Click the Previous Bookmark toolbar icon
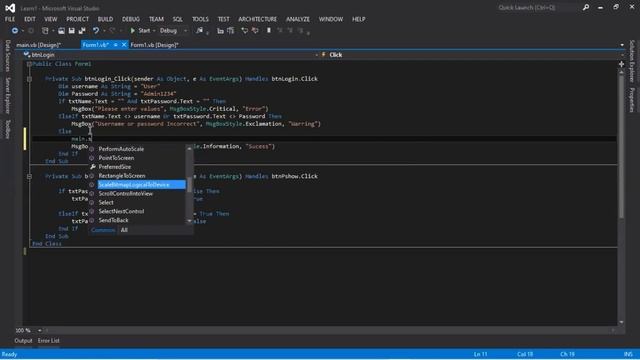 tap(280, 31)
